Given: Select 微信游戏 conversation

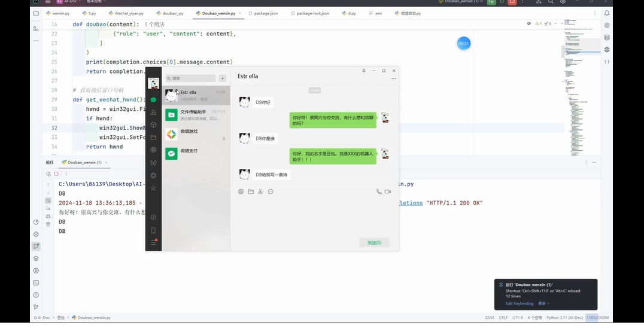Looking at the screenshot, I should [x=196, y=134].
